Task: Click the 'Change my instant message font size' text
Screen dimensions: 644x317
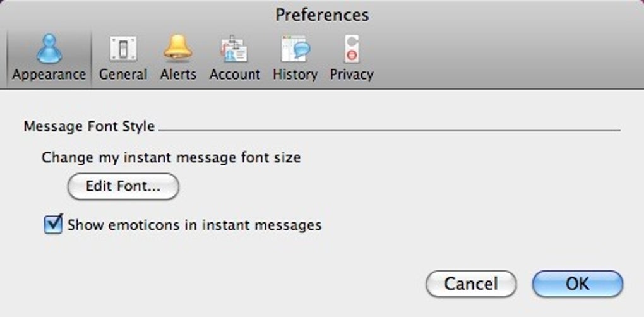Action: [x=170, y=157]
